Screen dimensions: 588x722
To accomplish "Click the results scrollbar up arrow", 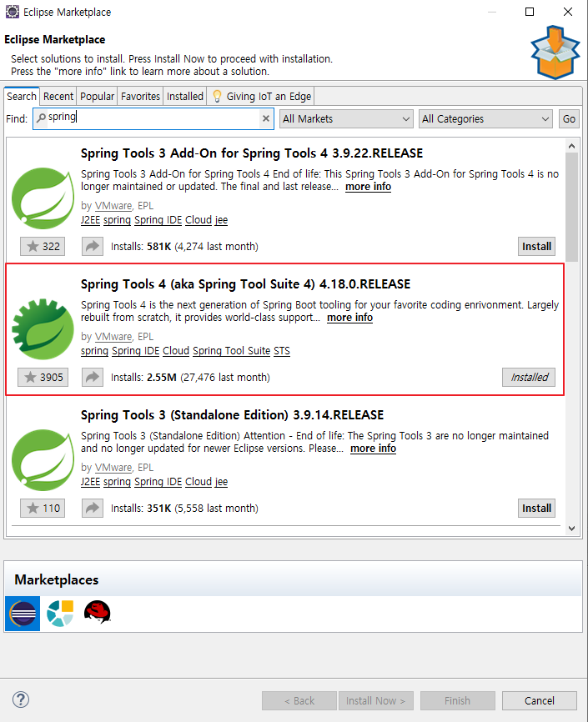I will [x=572, y=146].
